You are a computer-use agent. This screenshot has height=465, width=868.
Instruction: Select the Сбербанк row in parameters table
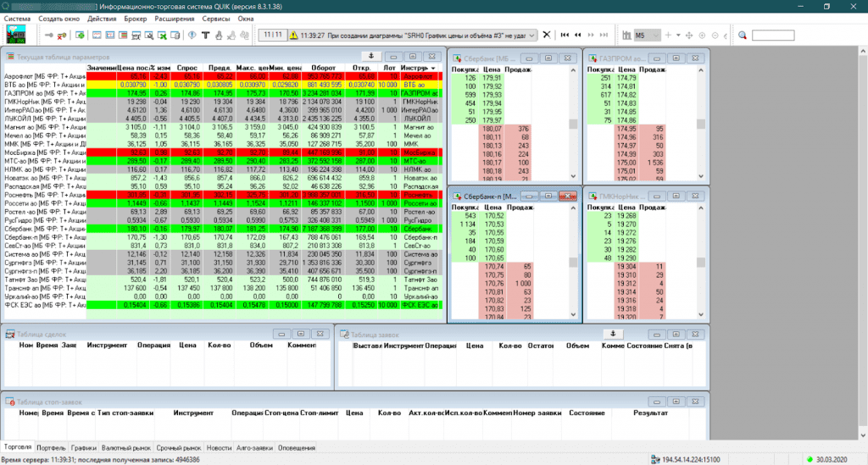pyautogui.click(x=42, y=228)
